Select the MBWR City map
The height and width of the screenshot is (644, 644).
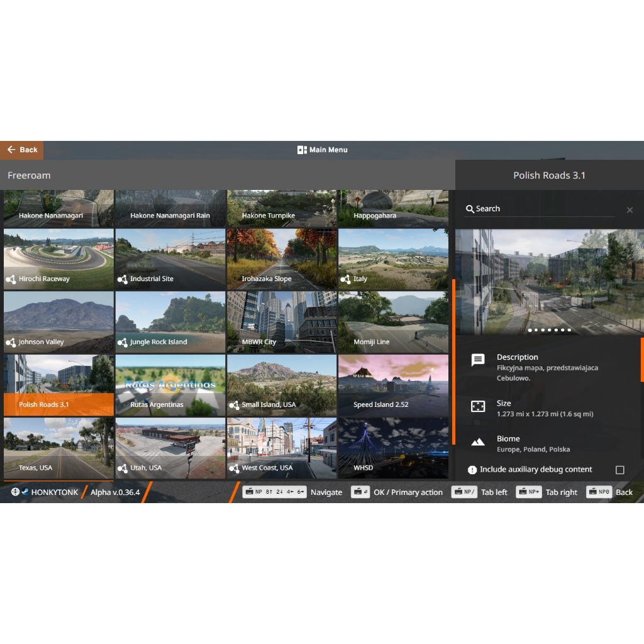click(x=282, y=323)
